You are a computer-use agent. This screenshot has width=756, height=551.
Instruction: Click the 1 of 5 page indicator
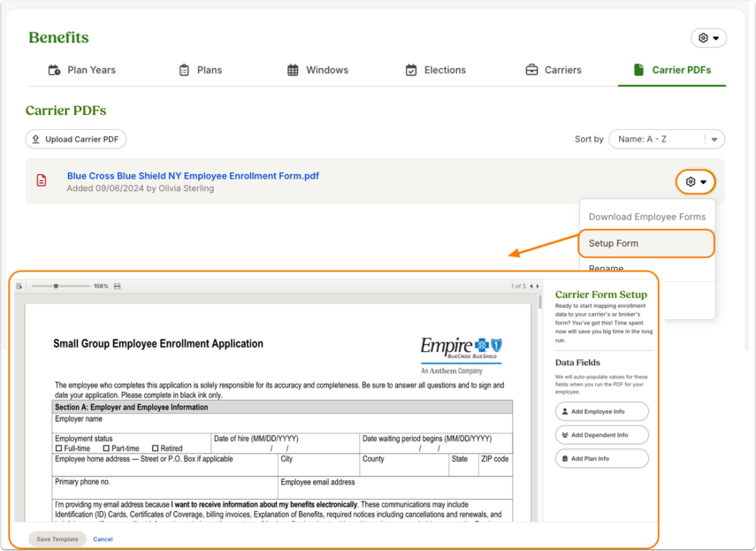coord(518,286)
